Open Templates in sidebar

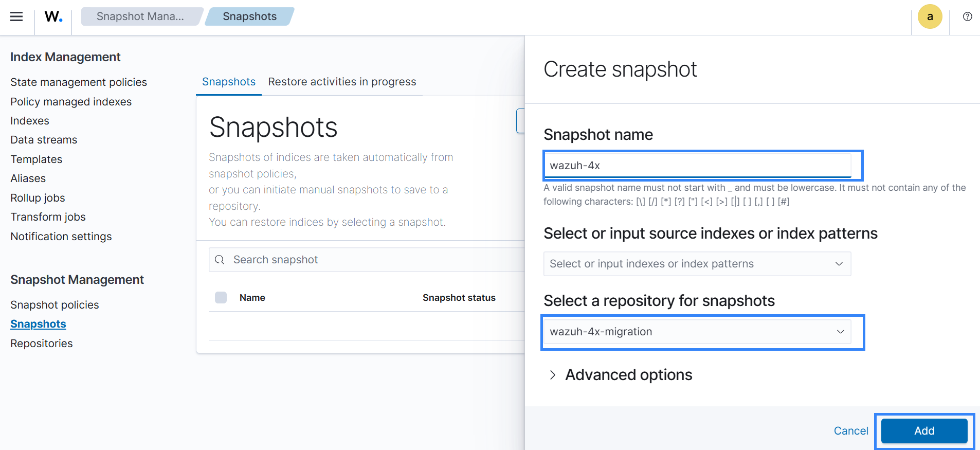click(x=37, y=159)
